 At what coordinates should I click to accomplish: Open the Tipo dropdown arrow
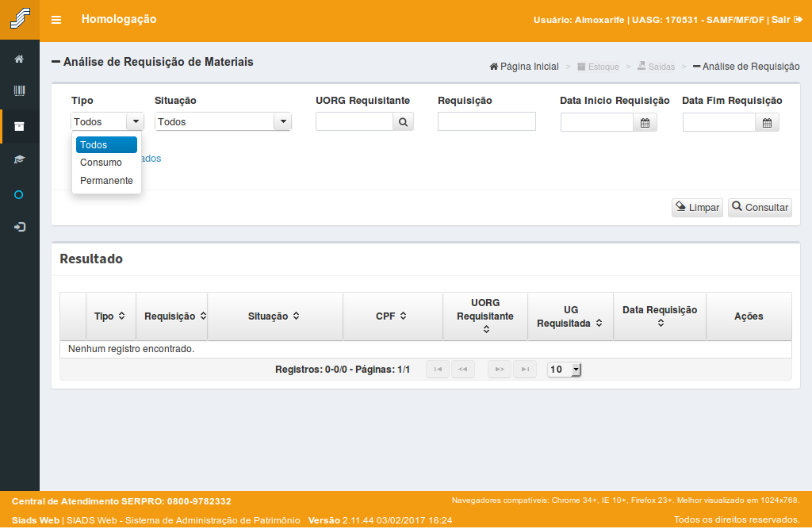click(x=136, y=122)
